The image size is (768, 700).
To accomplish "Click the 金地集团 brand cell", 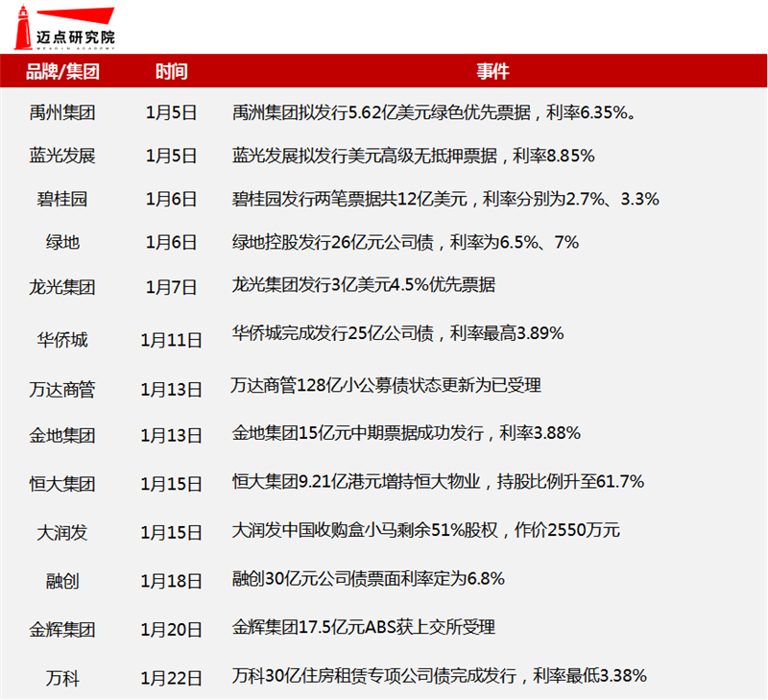I will [62, 436].
